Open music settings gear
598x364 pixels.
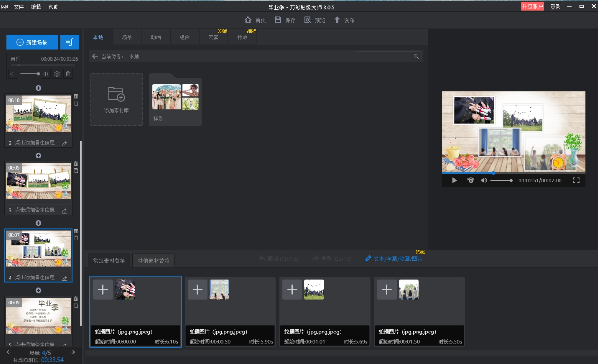(57, 74)
